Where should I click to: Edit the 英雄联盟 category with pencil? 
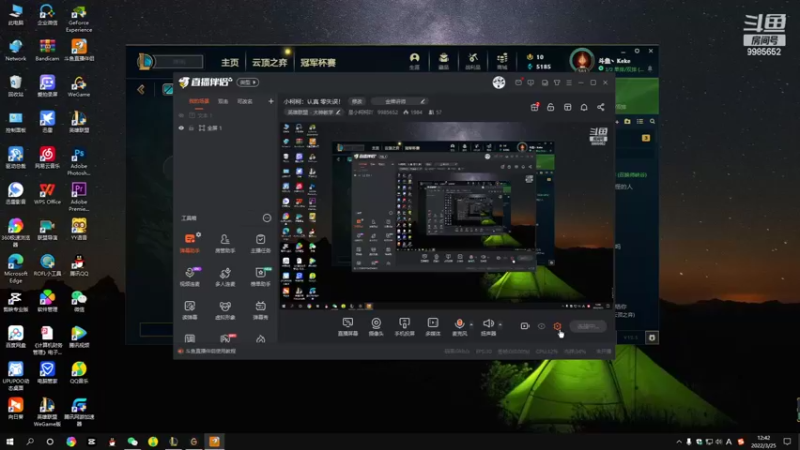pyautogui.click(x=338, y=112)
